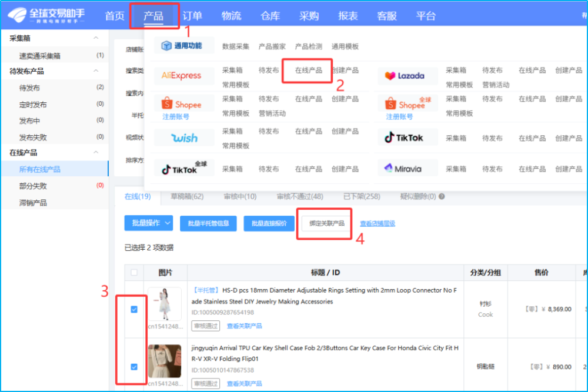Image resolution: width=588 pixels, height=392 pixels.
Task: Open the 订单 menu
Action: point(193,15)
